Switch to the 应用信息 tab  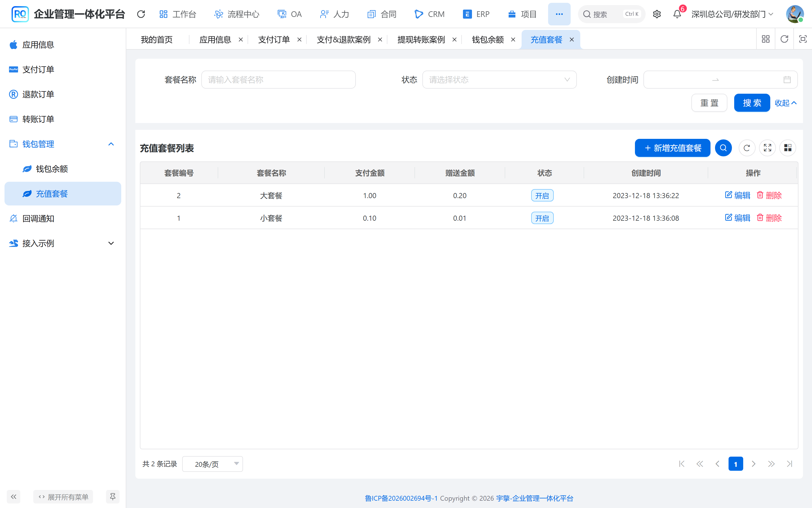click(x=215, y=40)
